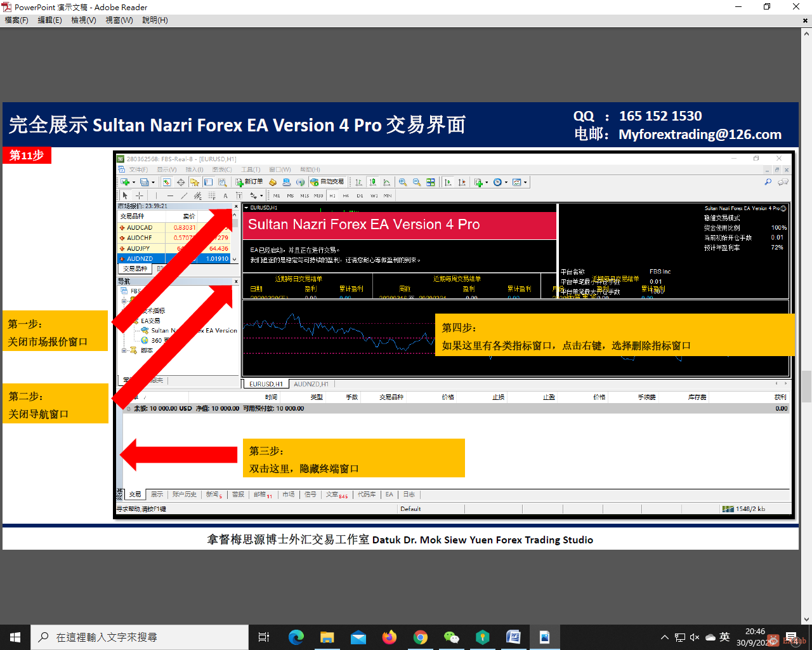Viewport: 812px width, 650px height.
Task: Toggle the 自动交易 auto-trading button in MT4
Action: 327,182
